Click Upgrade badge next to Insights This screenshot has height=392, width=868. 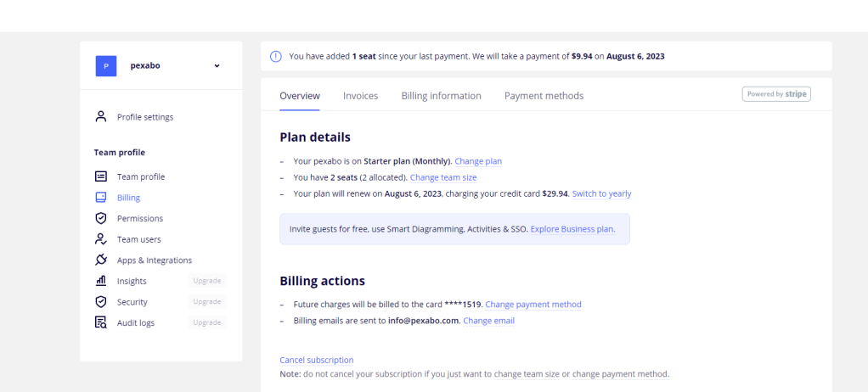[207, 281]
